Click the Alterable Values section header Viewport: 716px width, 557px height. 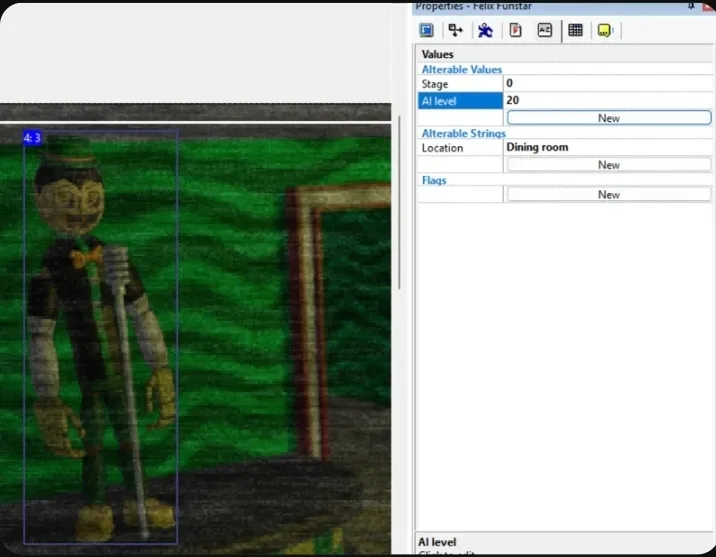pyautogui.click(x=462, y=69)
